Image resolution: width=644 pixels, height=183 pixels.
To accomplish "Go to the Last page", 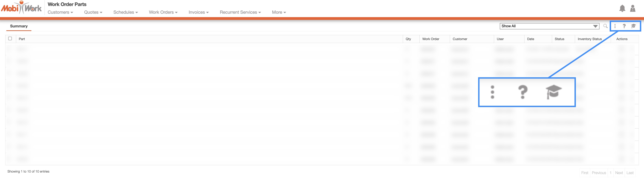I will coord(630,173).
